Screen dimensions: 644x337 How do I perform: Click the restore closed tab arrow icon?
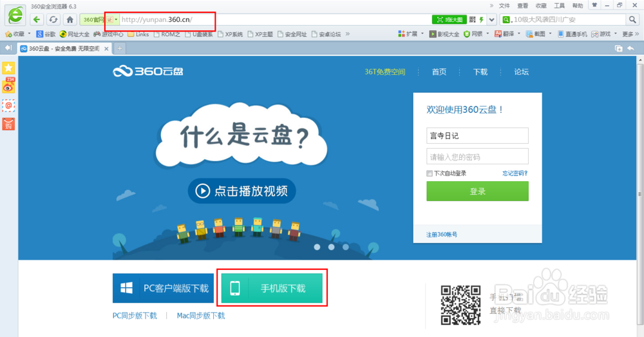tap(630, 48)
